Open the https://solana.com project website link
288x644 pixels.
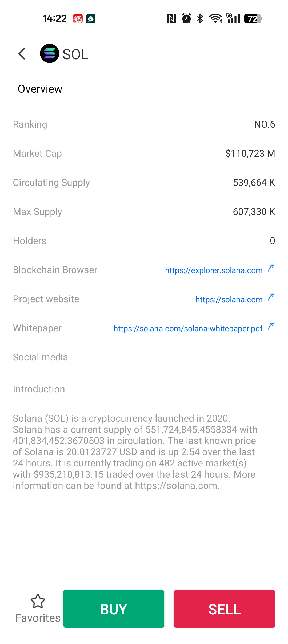click(x=229, y=300)
